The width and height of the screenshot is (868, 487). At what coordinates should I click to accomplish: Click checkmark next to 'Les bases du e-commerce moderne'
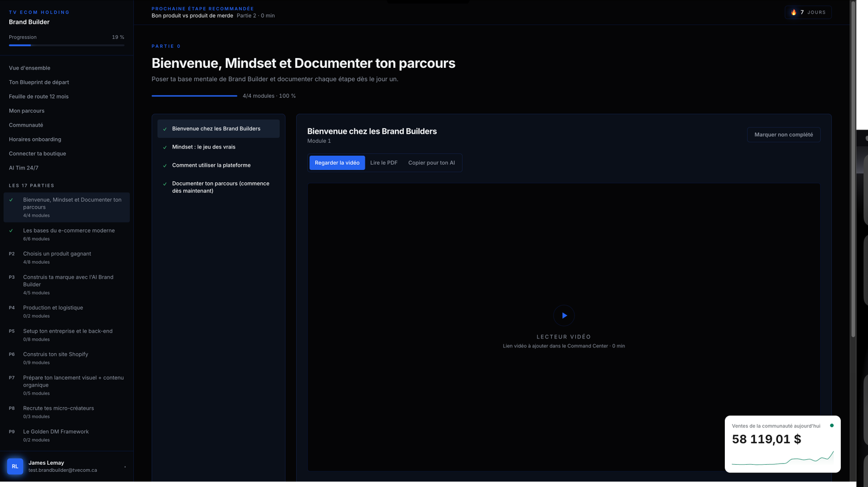click(11, 230)
